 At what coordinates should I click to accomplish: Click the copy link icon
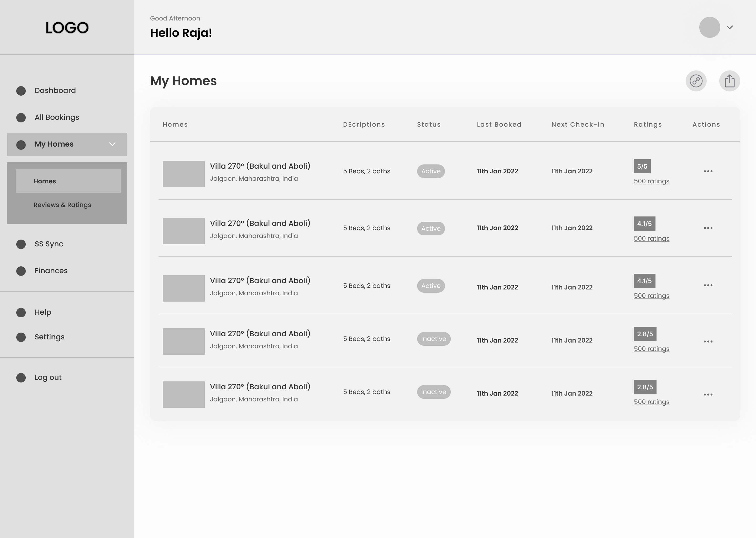(696, 81)
